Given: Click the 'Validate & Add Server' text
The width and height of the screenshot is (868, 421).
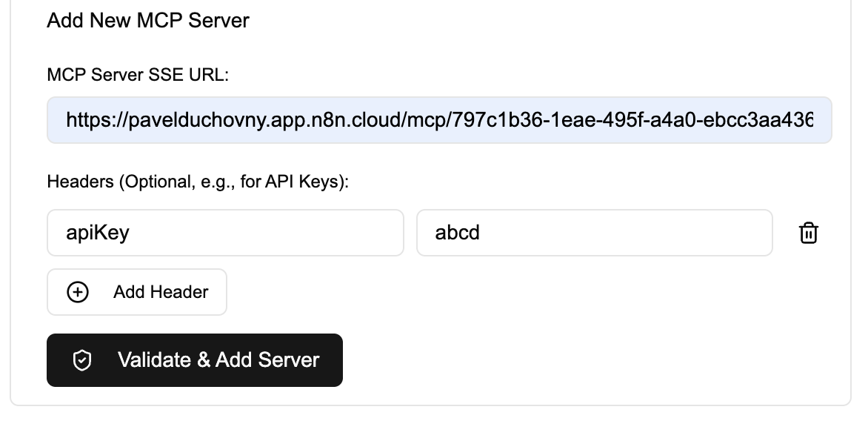Looking at the screenshot, I should click(x=218, y=361).
